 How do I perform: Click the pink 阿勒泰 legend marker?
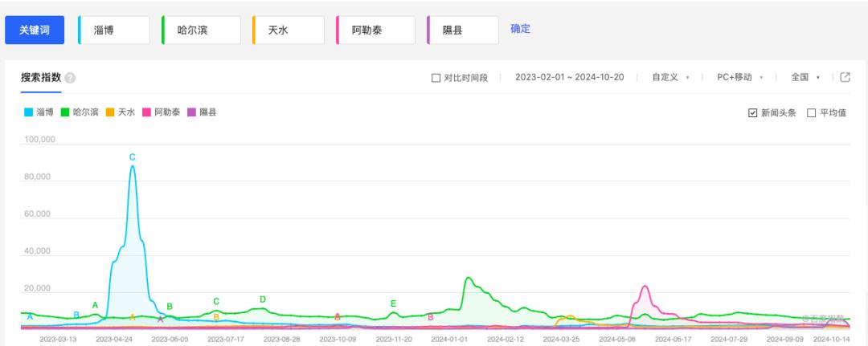(x=147, y=112)
